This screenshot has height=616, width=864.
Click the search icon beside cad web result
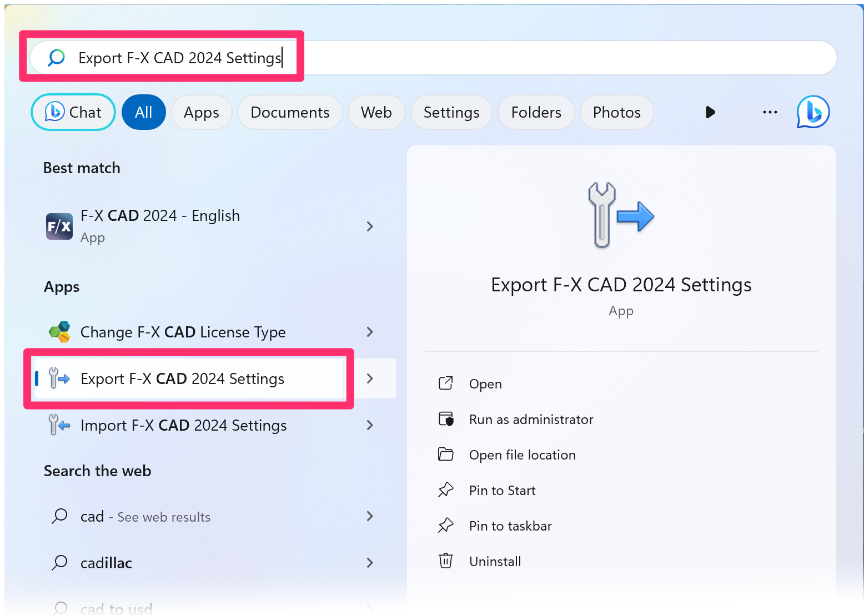point(59,516)
